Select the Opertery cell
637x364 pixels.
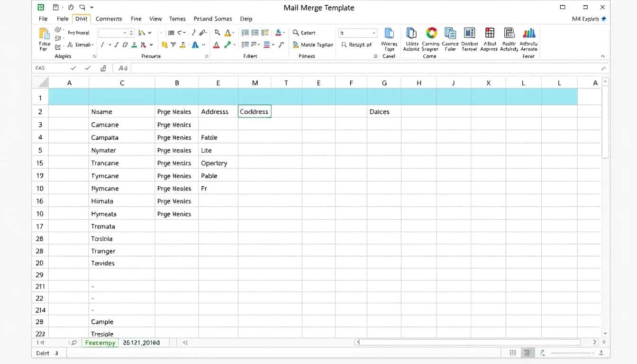(218, 163)
